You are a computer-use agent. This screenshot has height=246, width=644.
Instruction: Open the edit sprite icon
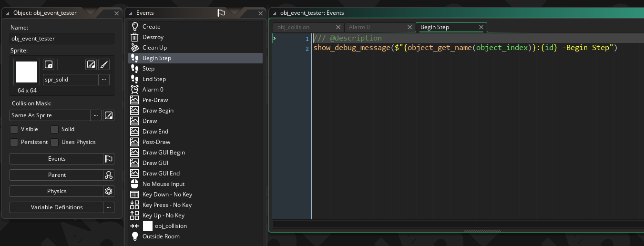coord(91,64)
